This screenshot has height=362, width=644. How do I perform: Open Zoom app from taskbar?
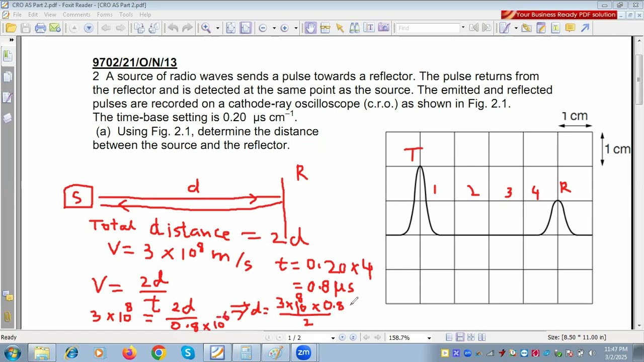point(303,353)
